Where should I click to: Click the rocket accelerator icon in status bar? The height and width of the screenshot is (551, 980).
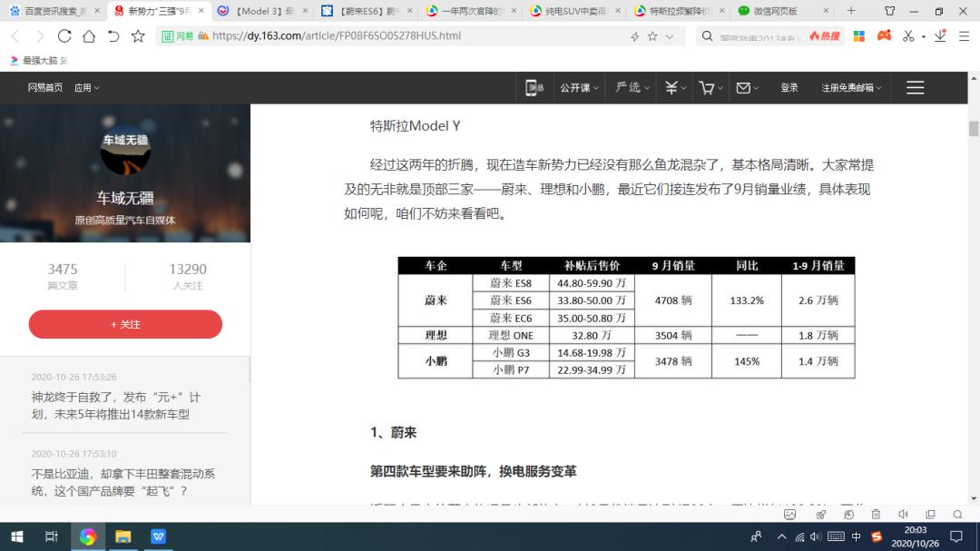(x=820, y=515)
